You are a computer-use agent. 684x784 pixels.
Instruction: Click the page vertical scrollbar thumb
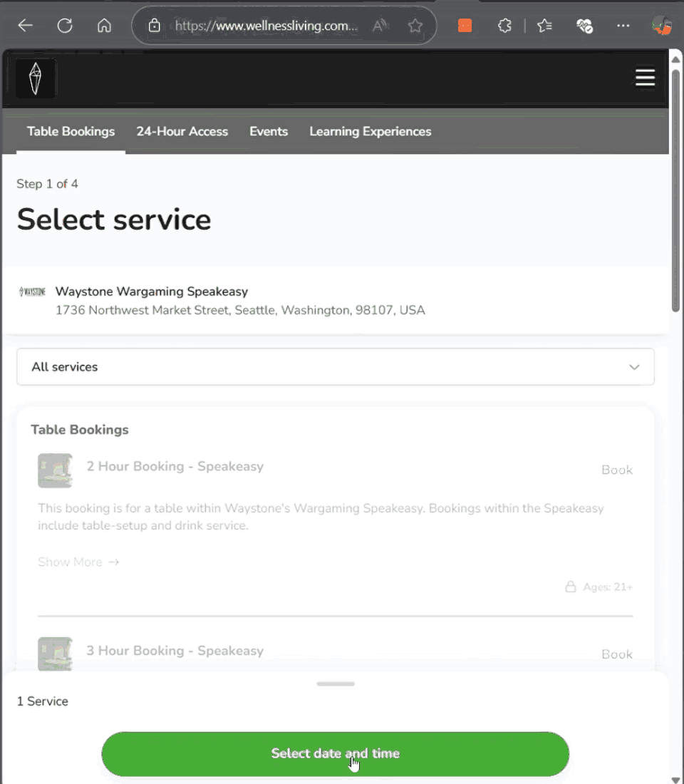pos(675,190)
